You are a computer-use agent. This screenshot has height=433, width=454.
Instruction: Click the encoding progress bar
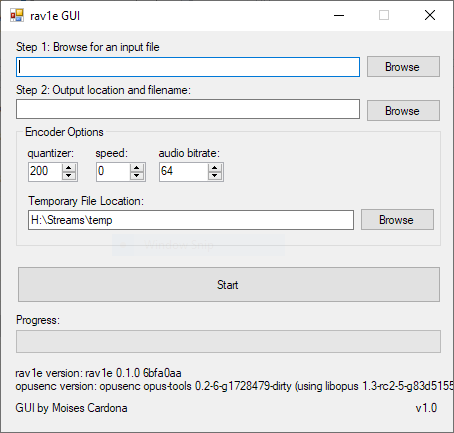(x=228, y=341)
